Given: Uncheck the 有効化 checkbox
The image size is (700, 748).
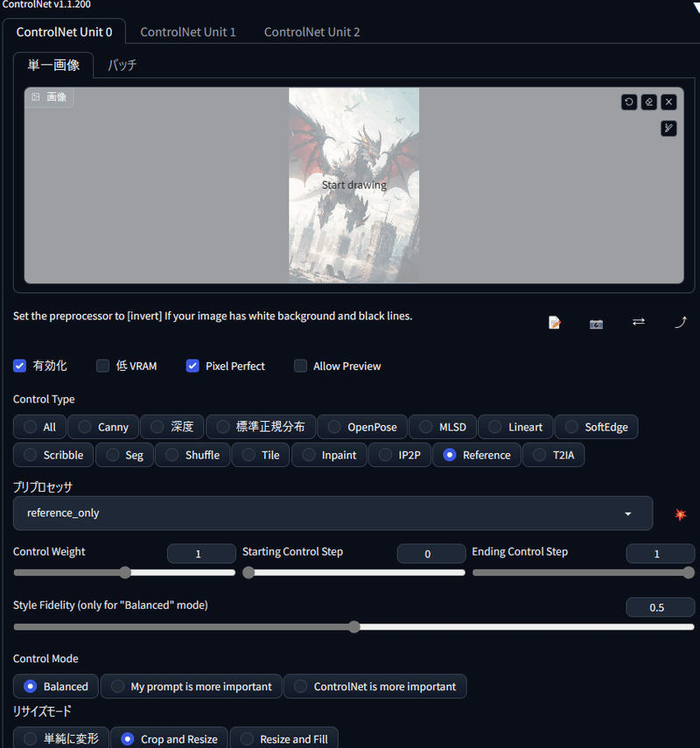Looking at the screenshot, I should [x=19, y=366].
